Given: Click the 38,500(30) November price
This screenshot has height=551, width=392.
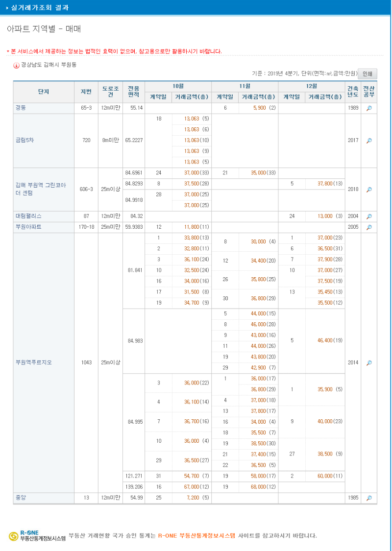Looking at the screenshot, I should pyautogui.click(x=263, y=443).
